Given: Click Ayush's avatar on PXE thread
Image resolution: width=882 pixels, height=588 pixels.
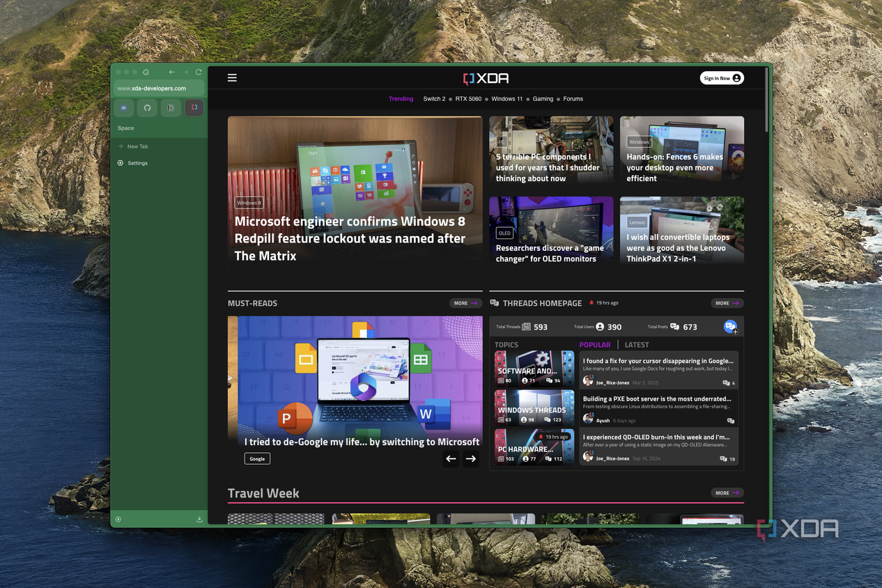Looking at the screenshot, I should pos(588,419).
